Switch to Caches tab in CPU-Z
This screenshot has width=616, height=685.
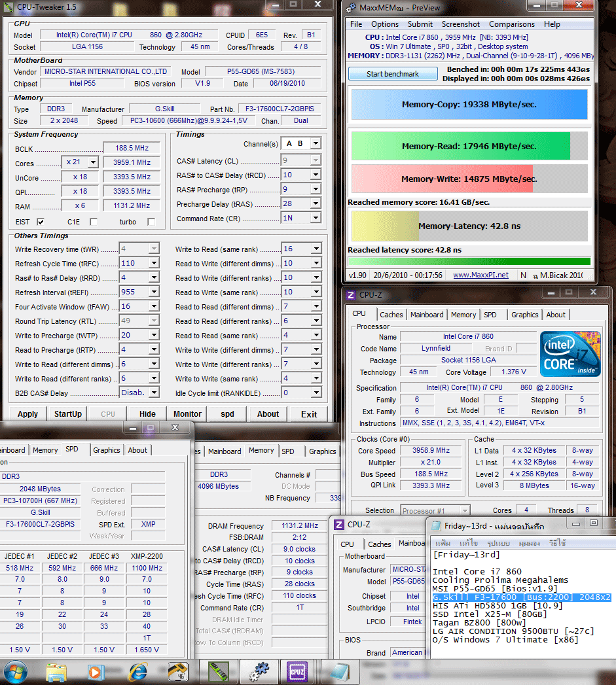click(x=391, y=315)
